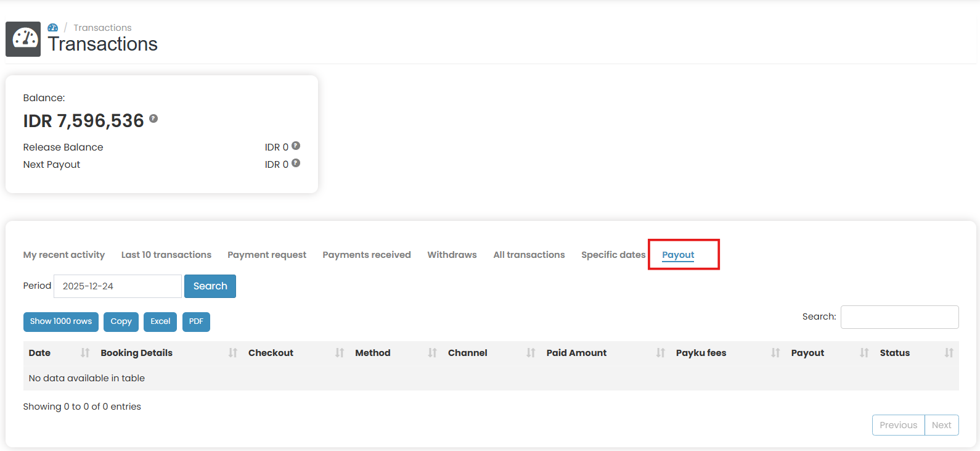
Task: Export the table to Excel
Action: click(x=160, y=321)
